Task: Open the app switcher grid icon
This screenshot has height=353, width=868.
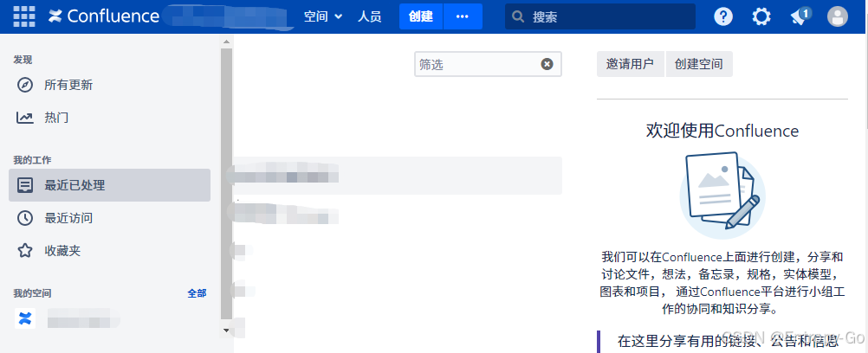Action: click(23, 16)
